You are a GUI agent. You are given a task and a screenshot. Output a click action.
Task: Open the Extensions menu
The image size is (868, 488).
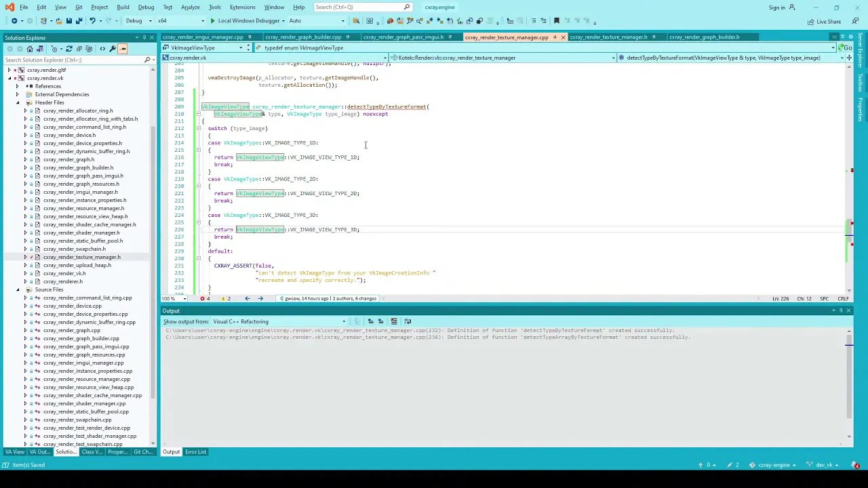pyautogui.click(x=242, y=7)
